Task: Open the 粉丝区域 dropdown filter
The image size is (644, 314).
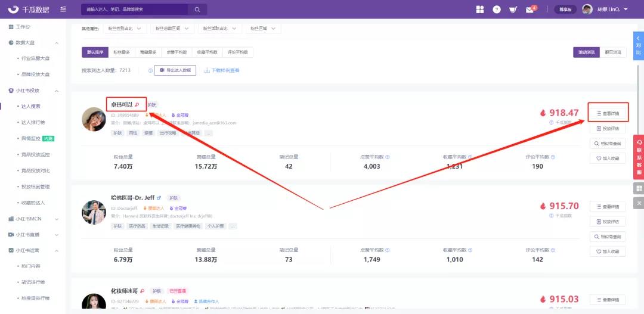Action: (x=262, y=28)
